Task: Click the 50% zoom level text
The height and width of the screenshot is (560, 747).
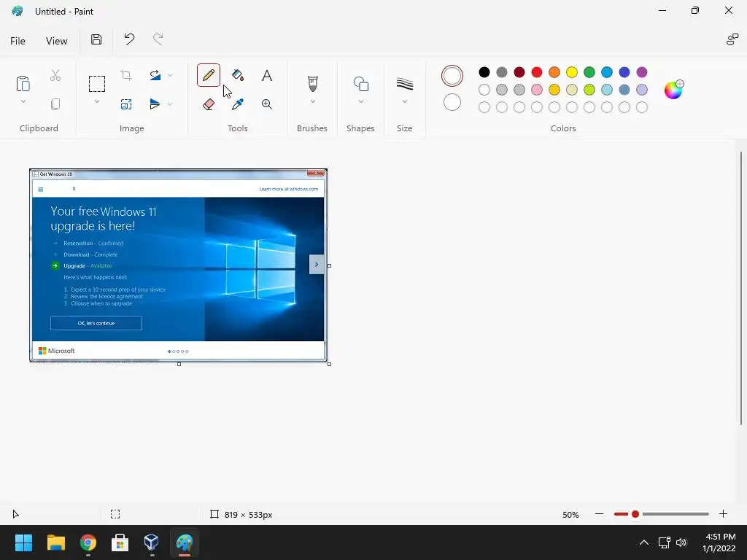Action: 570,515
